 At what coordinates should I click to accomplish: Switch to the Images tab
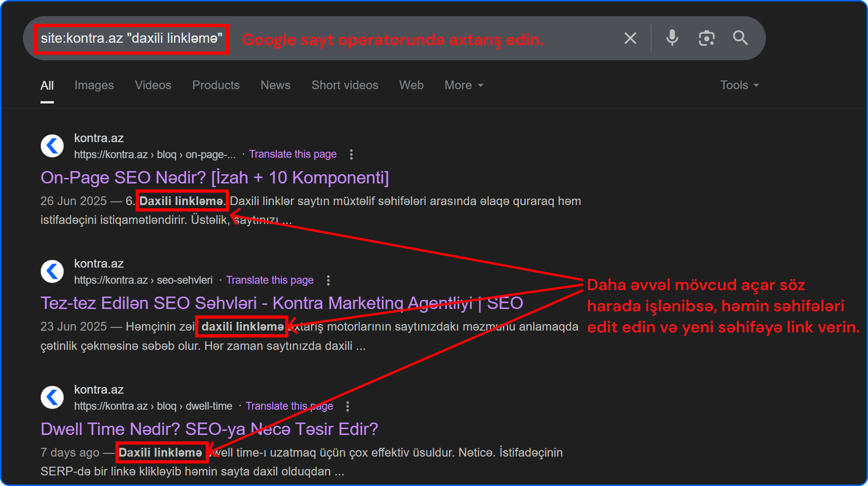94,86
